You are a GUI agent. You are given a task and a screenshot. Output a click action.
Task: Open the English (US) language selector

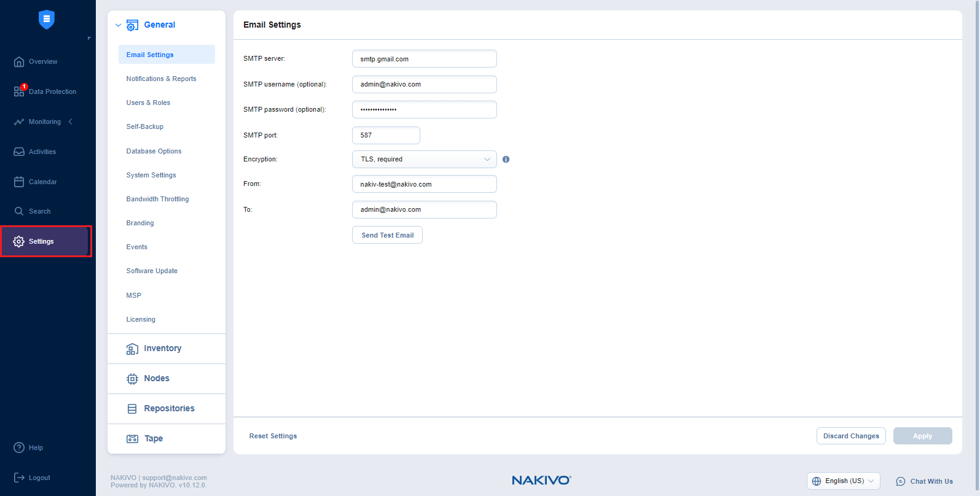pyautogui.click(x=843, y=481)
